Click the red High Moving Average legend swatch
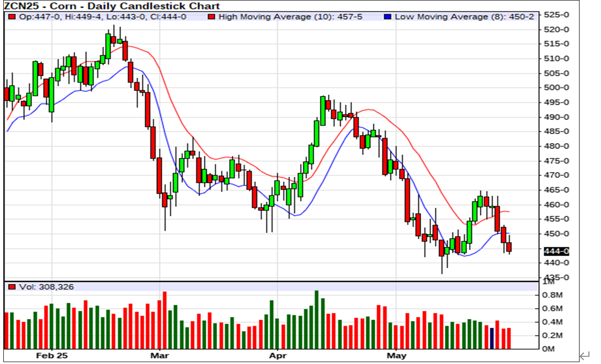The image size is (601, 364). (211, 17)
